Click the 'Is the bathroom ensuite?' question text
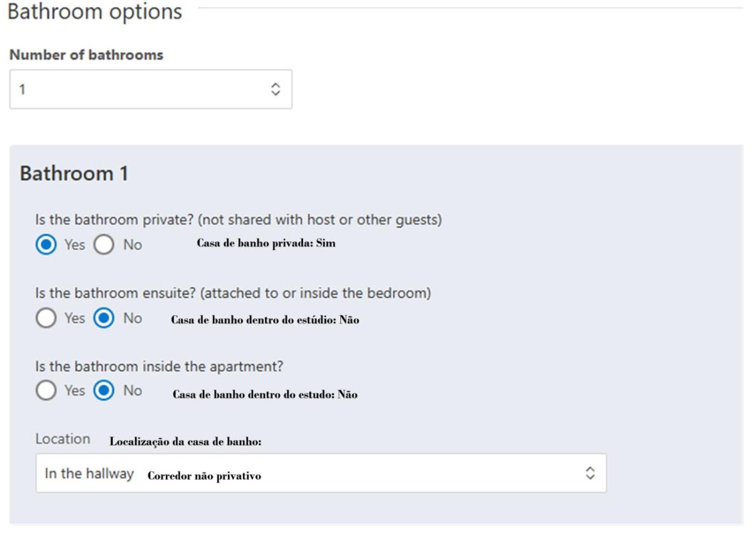The image size is (756, 537). pos(233,293)
